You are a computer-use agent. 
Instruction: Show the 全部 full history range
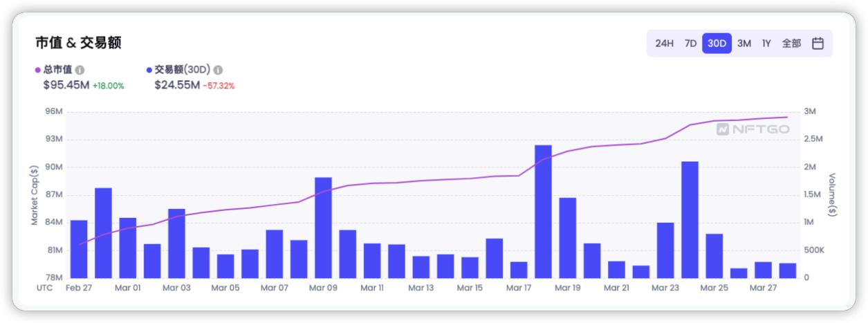pos(791,43)
